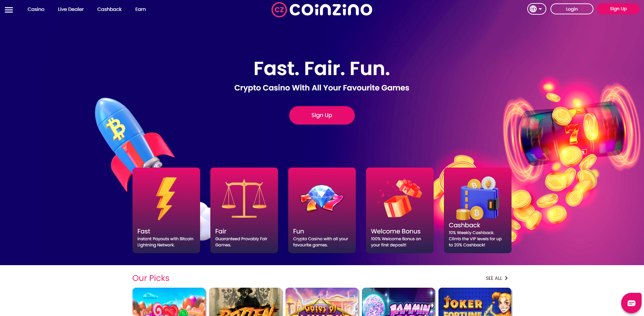
Task: Open the Joker Fortune game thumbnail
Action: [x=475, y=302]
